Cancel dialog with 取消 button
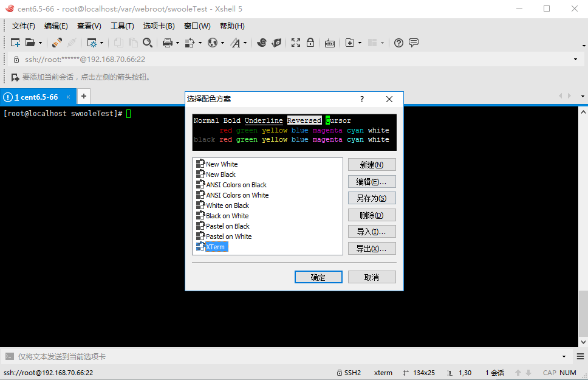 point(372,277)
